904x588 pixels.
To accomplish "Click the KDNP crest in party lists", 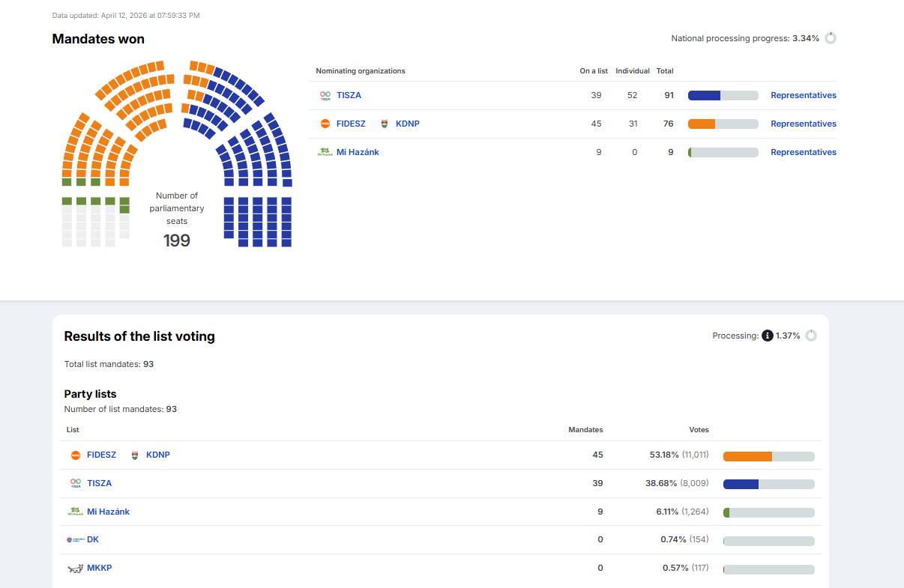I will coord(135,455).
